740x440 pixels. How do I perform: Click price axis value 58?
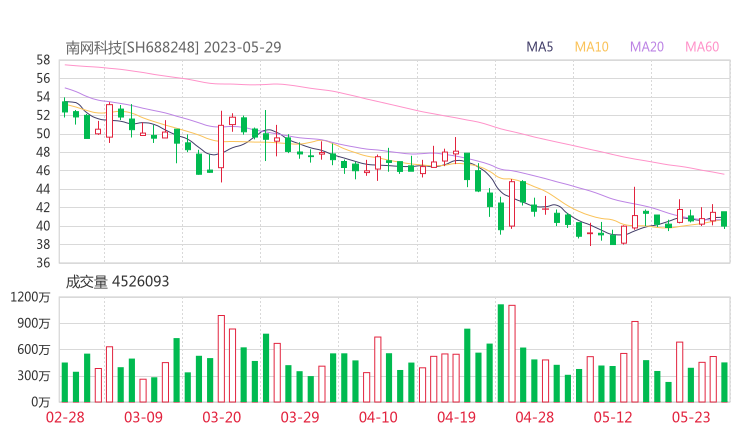[43, 60]
